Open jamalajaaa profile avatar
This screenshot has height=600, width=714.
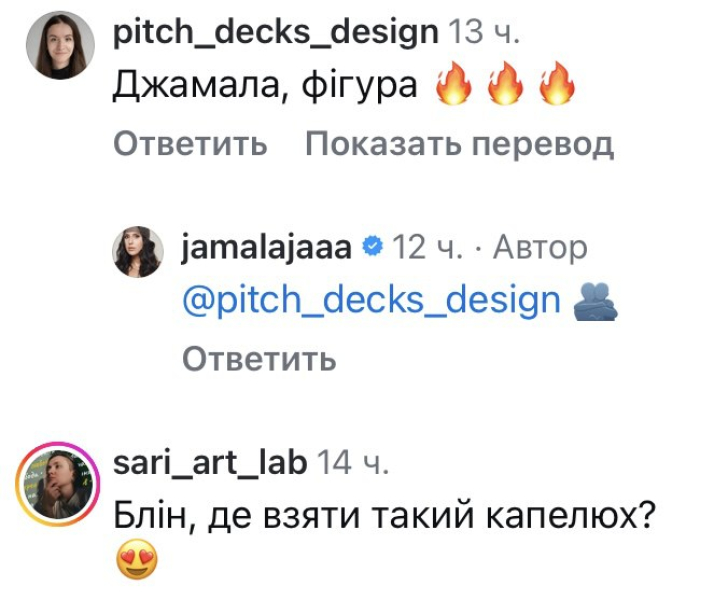point(138,252)
